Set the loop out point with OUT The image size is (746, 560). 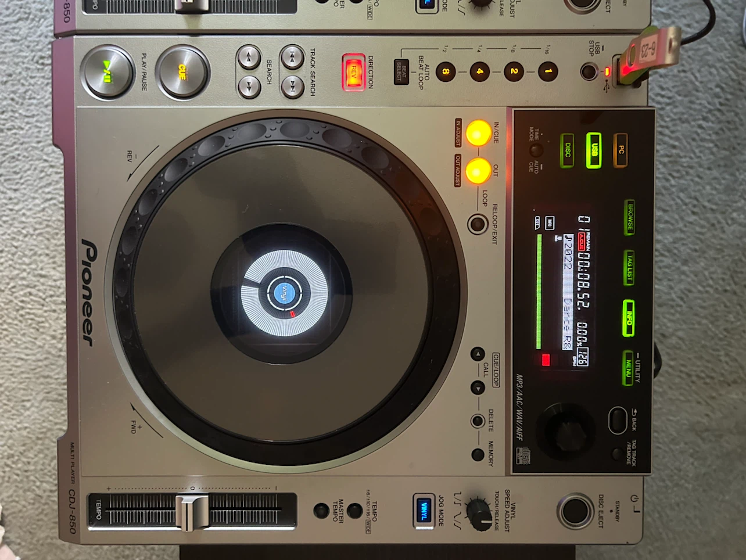pos(478,171)
